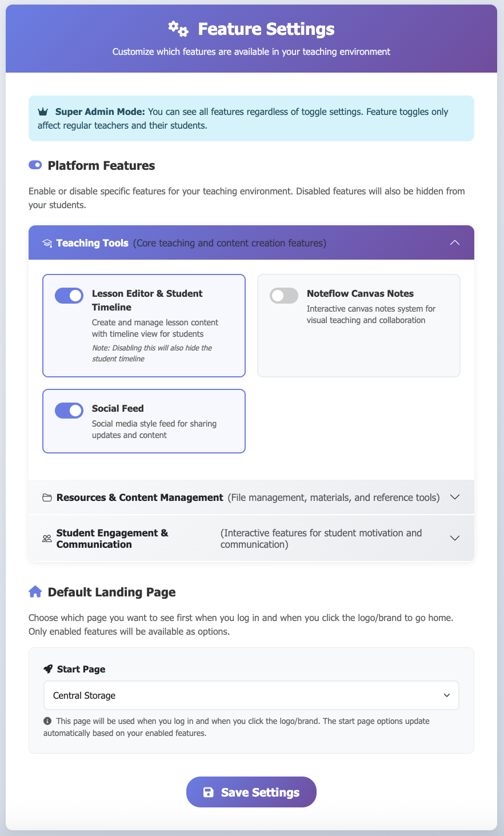
Task: Click the people icon for Student Engagement
Action: pyautogui.click(x=47, y=539)
